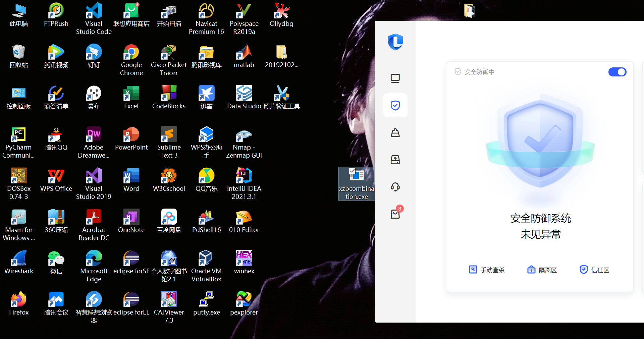Select the 360压缩 shortcut

(x=56, y=222)
